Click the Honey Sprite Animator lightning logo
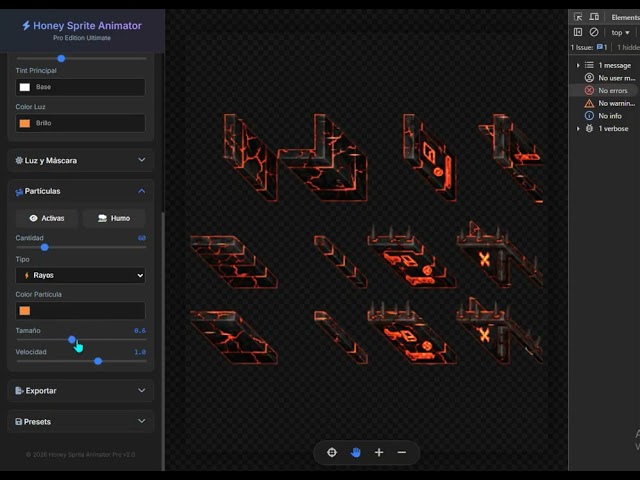Image resolution: width=640 pixels, height=480 pixels. click(26, 26)
